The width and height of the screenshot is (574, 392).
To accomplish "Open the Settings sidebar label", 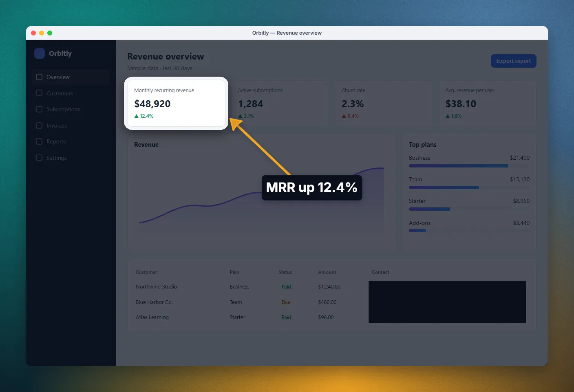I will 57,158.
